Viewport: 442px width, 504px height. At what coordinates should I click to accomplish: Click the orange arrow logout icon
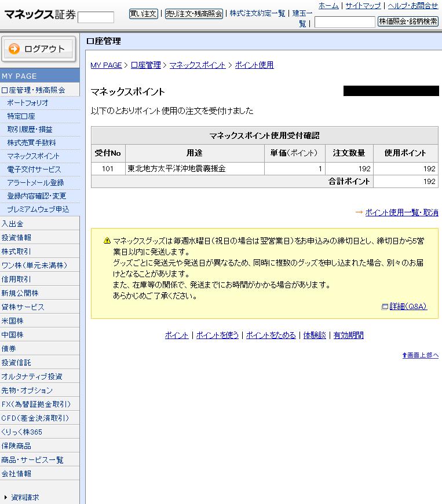pyautogui.click(x=14, y=49)
